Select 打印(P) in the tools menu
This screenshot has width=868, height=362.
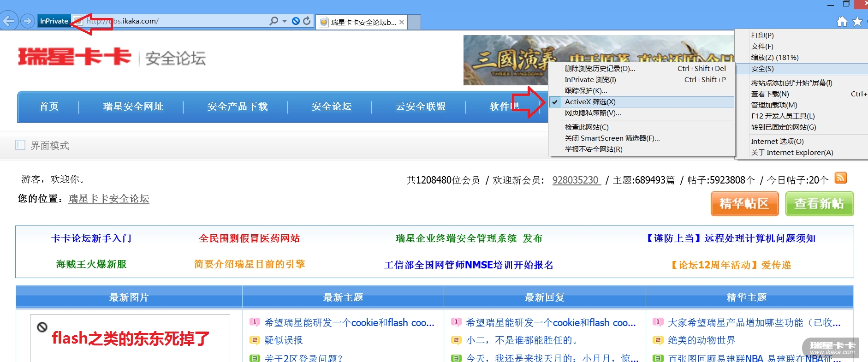(x=802, y=36)
